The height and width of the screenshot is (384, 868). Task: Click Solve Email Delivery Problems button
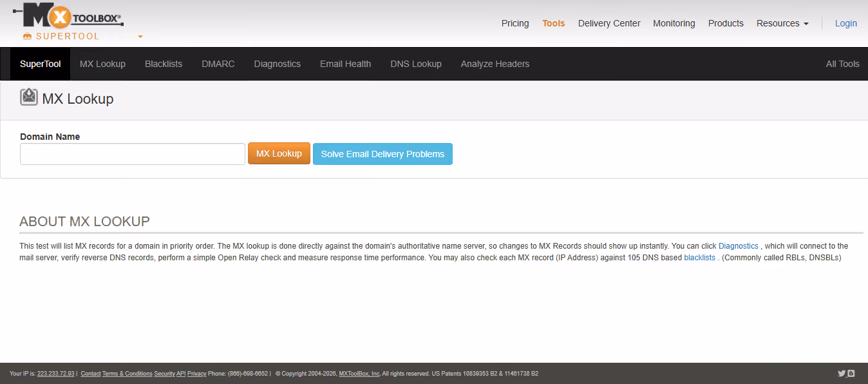click(x=382, y=154)
